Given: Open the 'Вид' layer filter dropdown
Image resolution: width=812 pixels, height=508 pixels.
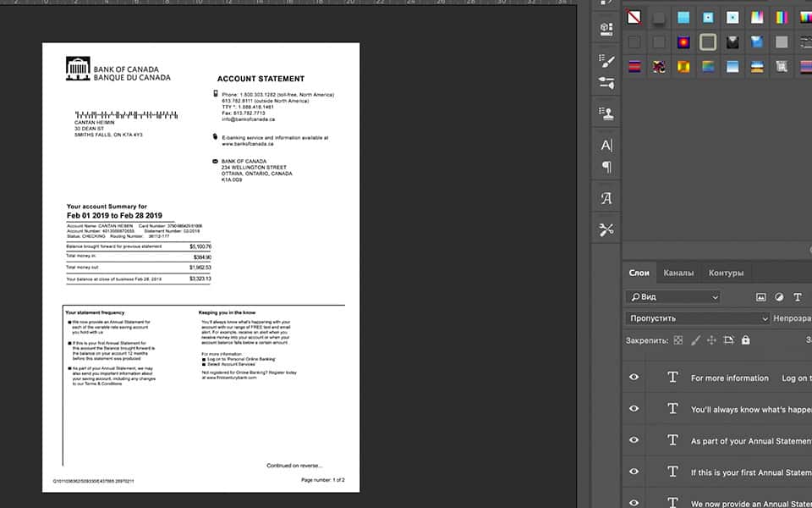Looking at the screenshot, I should click(673, 297).
